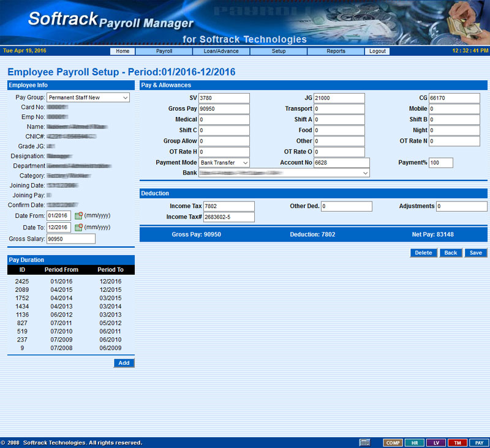This screenshot has height=448, width=490.
Task: Open the Payment Mode dropdown
Action: [224, 163]
